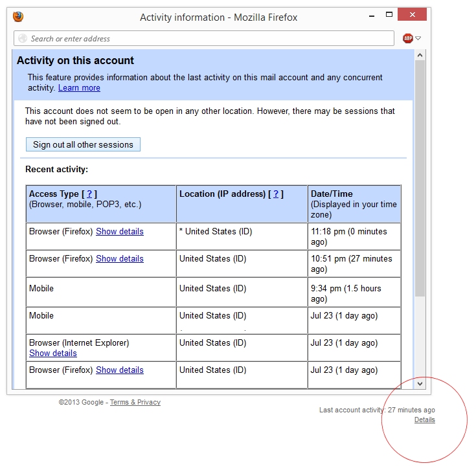Click 'Last account activity: 27 minutes ago' text
Image resolution: width=476 pixels, height=470 pixels.
pos(377,410)
